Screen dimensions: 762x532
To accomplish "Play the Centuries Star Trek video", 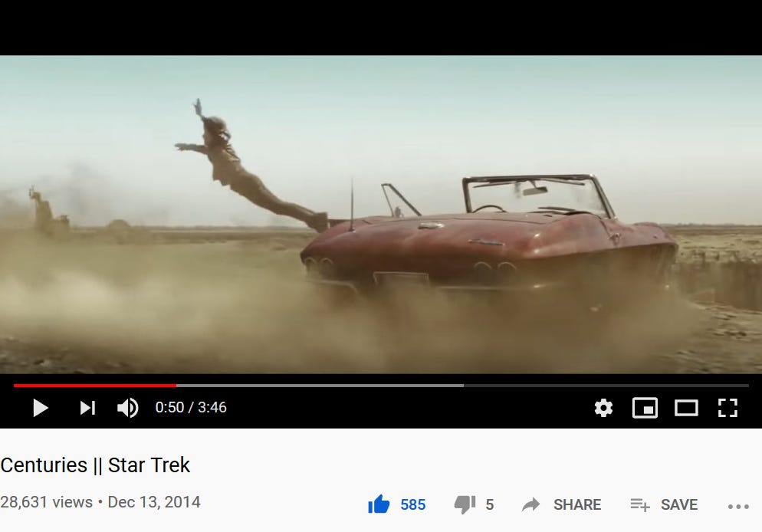I will [41, 408].
